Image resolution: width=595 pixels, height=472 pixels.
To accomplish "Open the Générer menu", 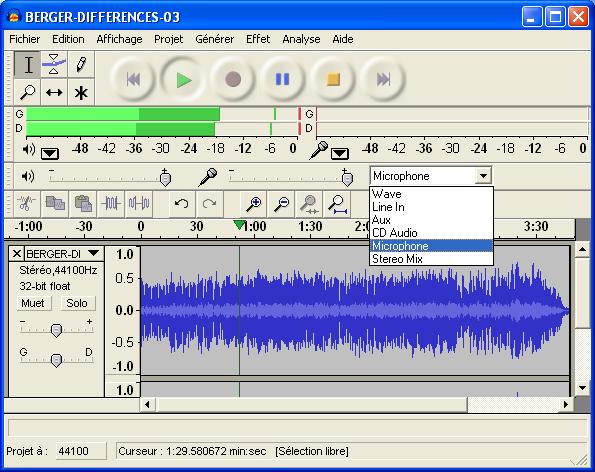I will click(x=214, y=39).
